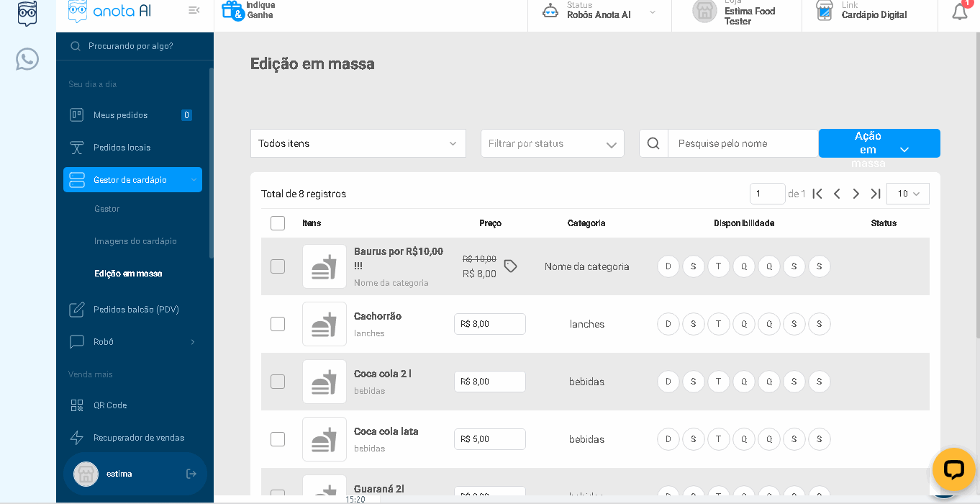Select the Coca cola lata checkbox
980x504 pixels.
(278, 439)
